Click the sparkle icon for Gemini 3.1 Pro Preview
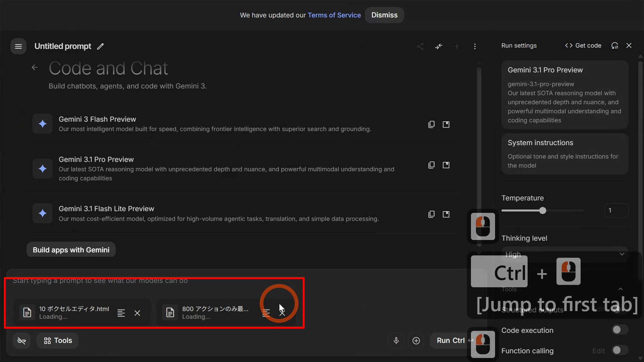This screenshot has height=362, width=644. click(43, 169)
